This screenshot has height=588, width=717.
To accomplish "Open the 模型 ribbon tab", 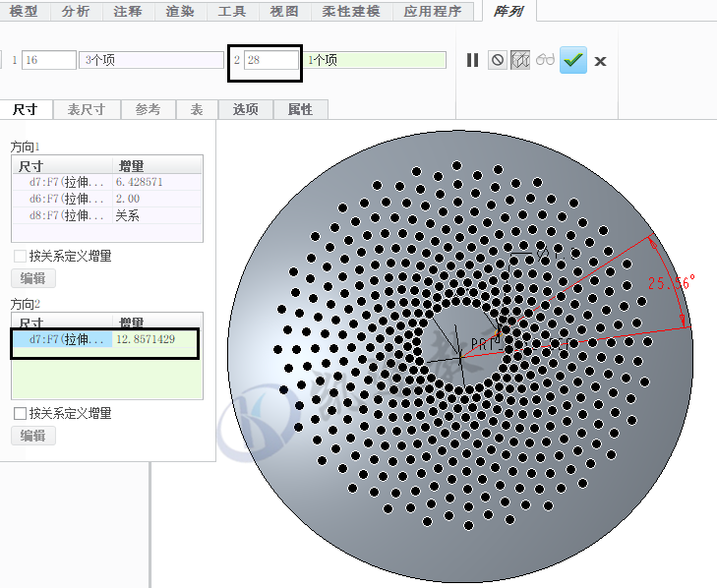I will 24,11.
